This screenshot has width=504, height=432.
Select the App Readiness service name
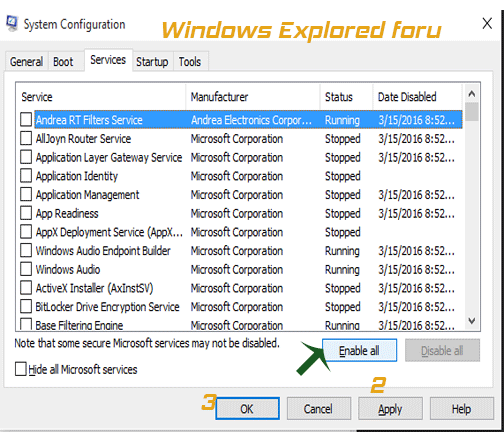67,213
